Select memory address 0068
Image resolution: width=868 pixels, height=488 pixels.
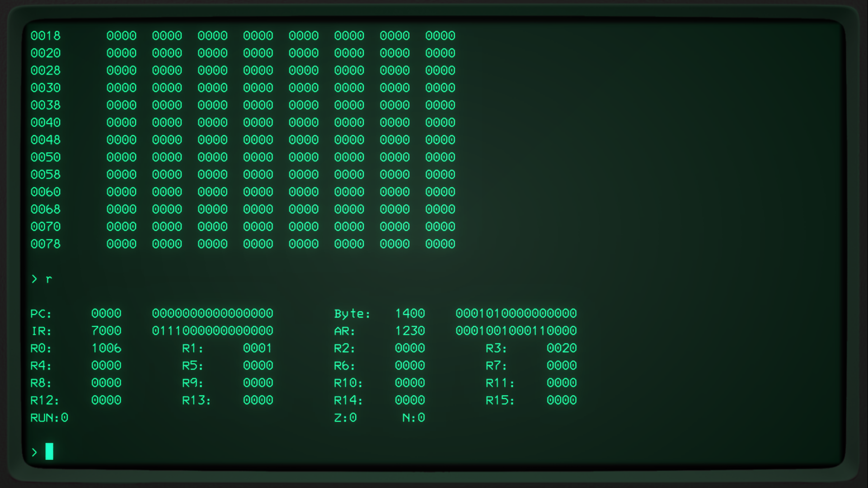46,209
